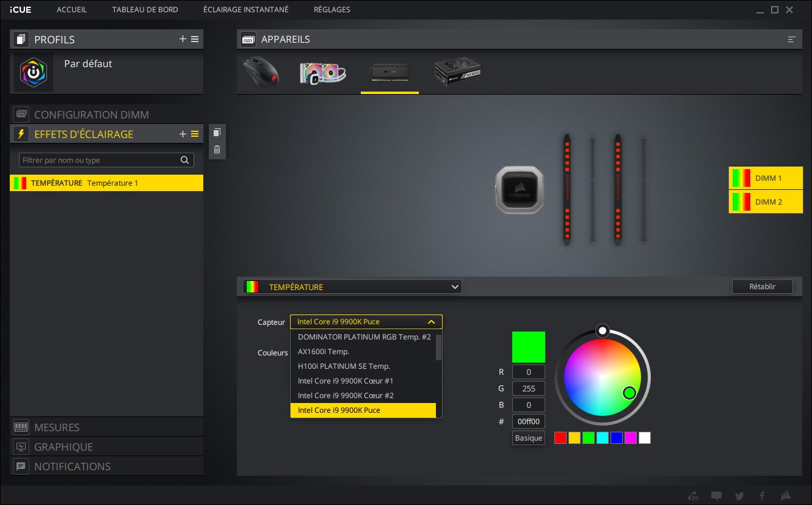Pick the cyan preset color swatch
The image size is (812, 505).
(603, 438)
